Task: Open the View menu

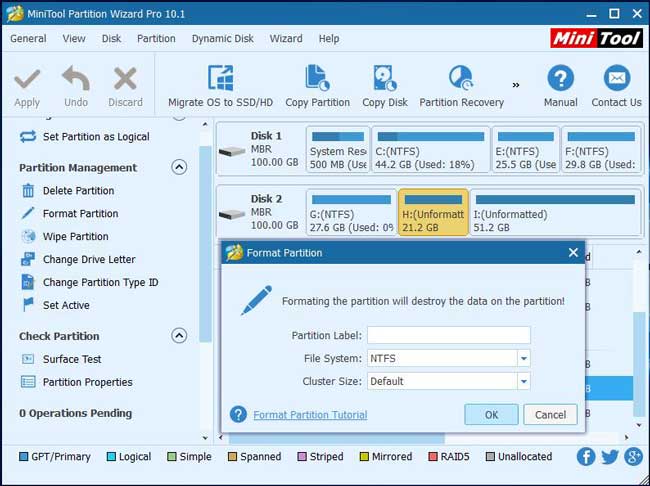Action: (x=74, y=39)
